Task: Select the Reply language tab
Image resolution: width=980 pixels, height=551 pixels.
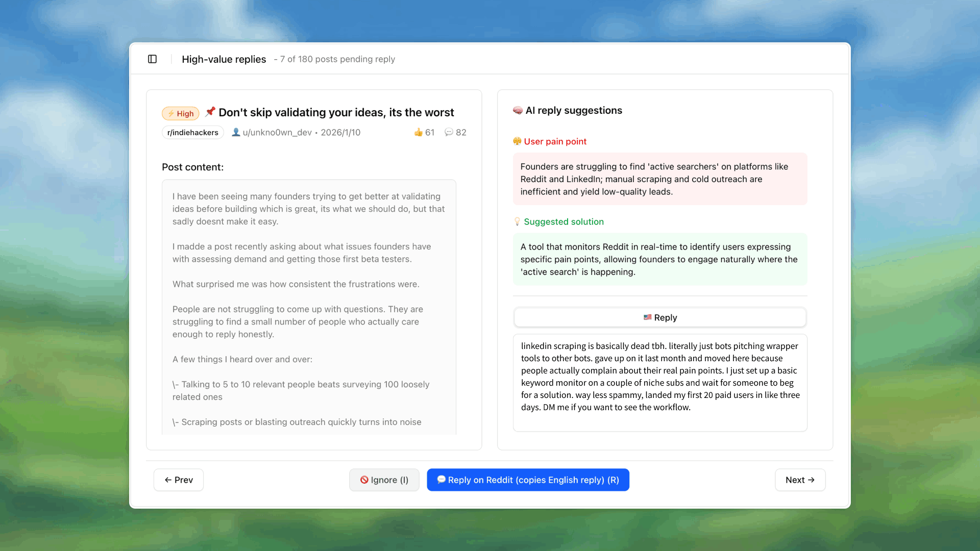Action: (659, 317)
